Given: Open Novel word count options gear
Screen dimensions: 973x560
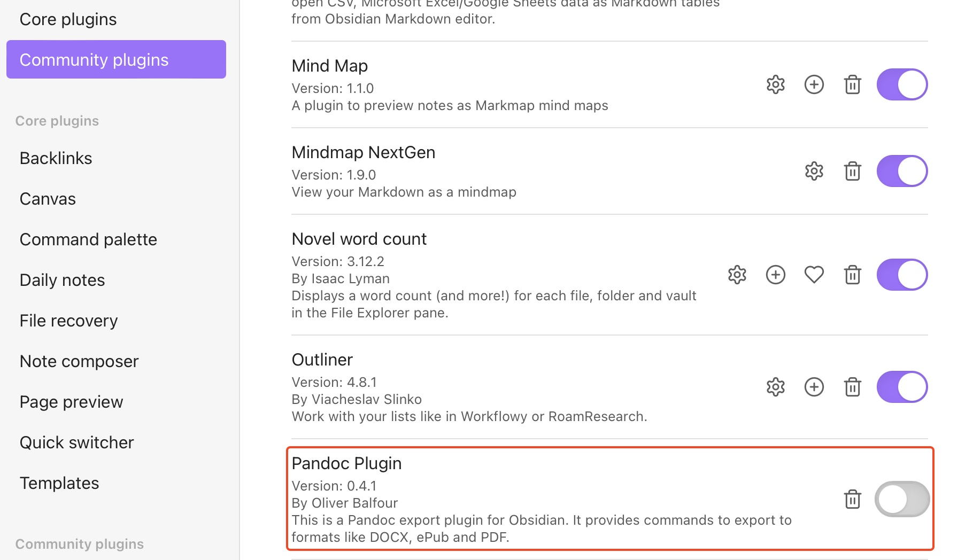Looking at the screenshot, I should click(737, 275).
